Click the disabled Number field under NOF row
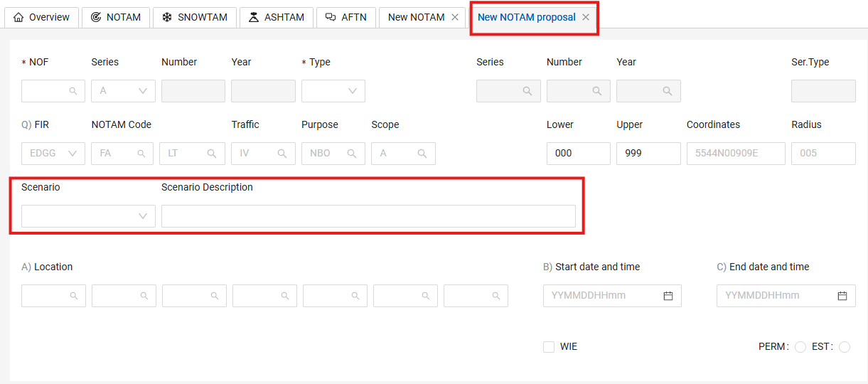The width and height of the screenshot is (868, 384). point(193,91)
